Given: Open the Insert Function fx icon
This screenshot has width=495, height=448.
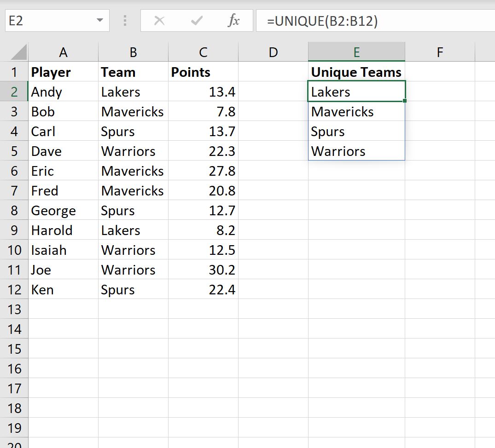Looking at the screenshot, I should tap(233, 21).
